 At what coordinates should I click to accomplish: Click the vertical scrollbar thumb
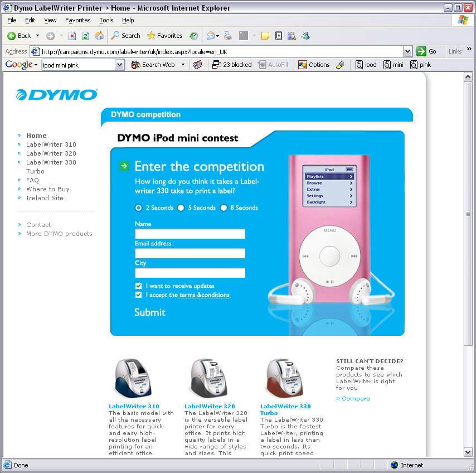[468, 214]
